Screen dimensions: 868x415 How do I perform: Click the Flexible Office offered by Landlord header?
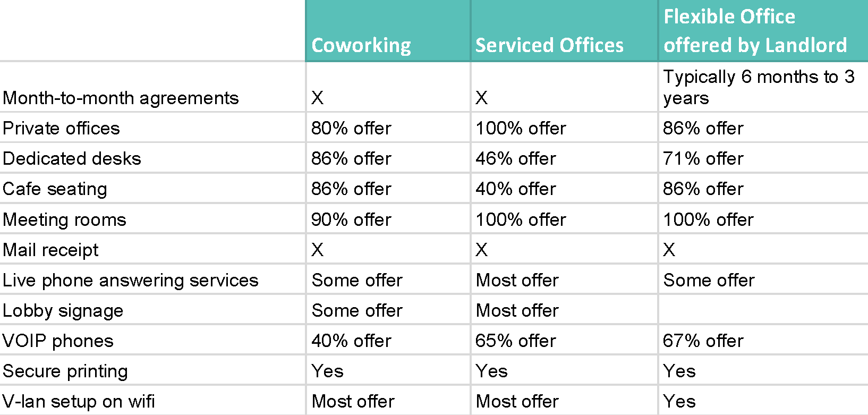click(x=763, y=31)
